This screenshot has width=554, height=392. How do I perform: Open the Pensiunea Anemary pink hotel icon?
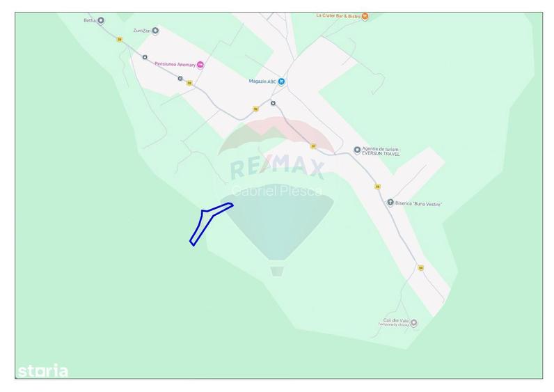(200, 65)
